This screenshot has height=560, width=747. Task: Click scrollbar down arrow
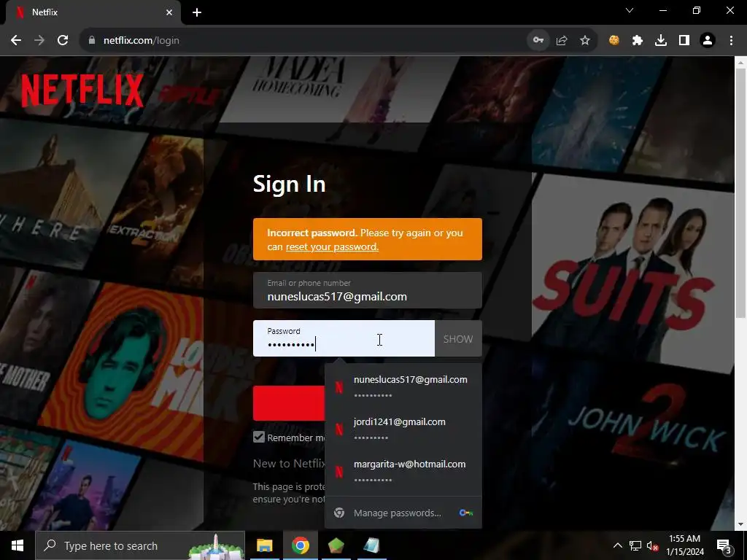[x=740, y=524]
